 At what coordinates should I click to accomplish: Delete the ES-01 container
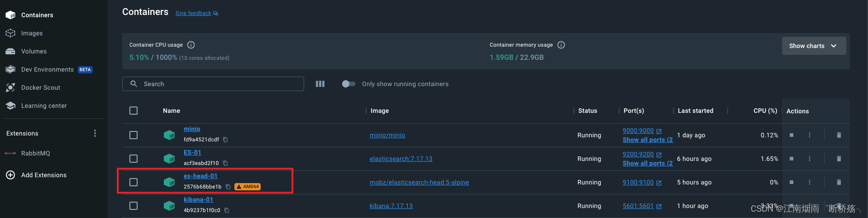tap(839, 159)
